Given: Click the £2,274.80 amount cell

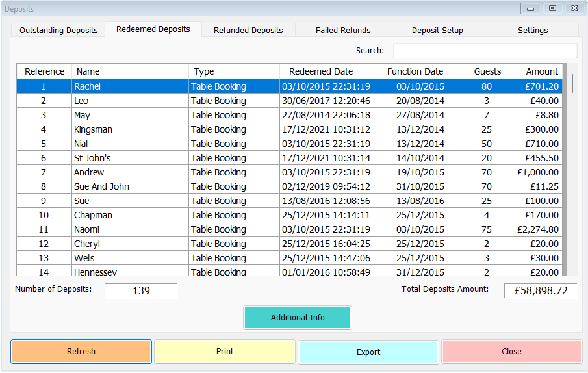Looking at the screenshot, I should coord(535,229).
